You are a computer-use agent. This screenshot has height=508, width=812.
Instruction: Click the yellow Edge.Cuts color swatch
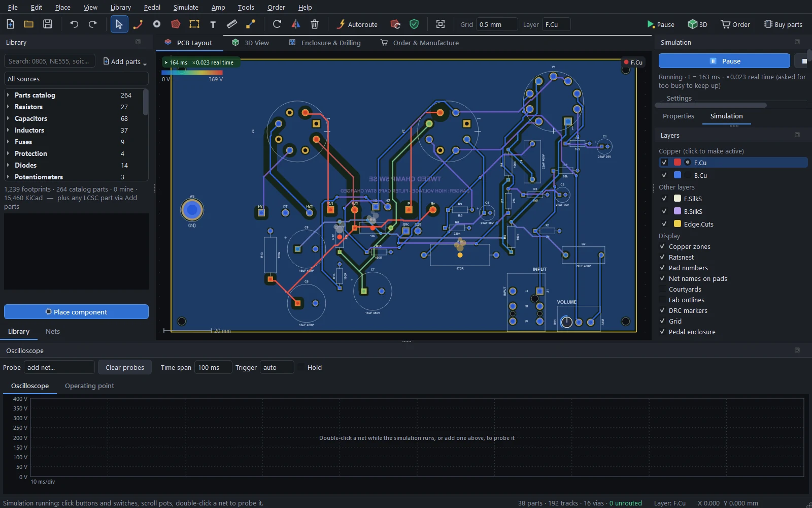click(678, 224)
